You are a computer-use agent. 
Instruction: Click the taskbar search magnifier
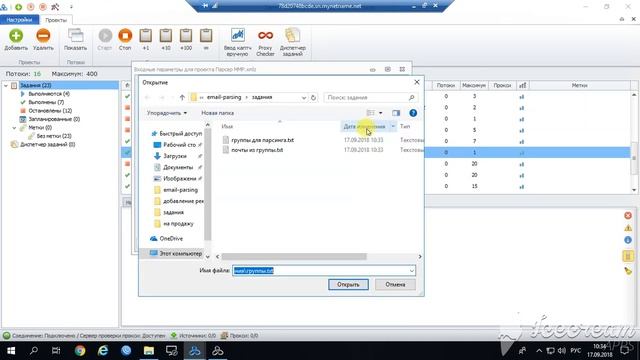[34, 351]
